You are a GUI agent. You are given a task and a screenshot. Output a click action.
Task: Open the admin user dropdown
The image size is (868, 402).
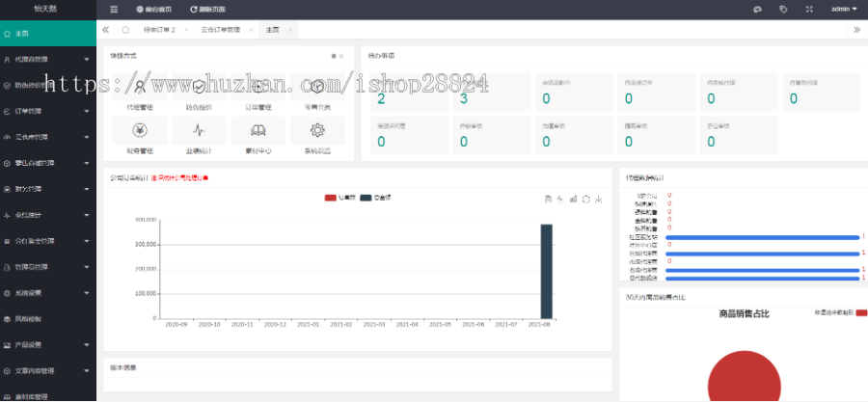pos(844,10)
